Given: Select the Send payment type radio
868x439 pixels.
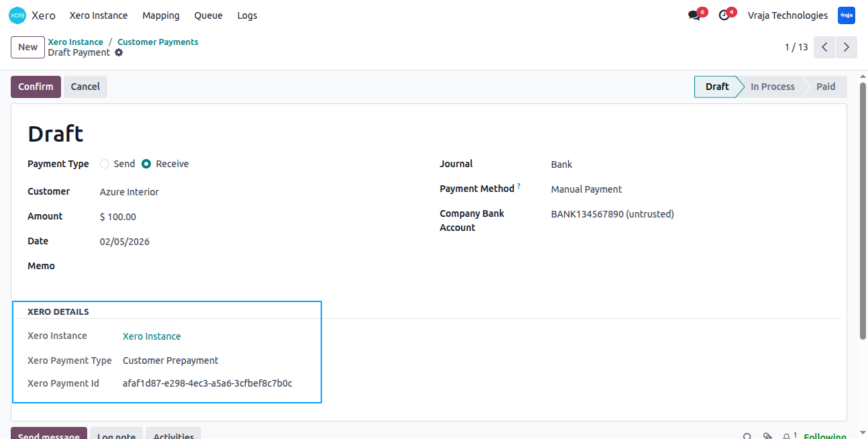Looking at the screenshot, I should click(105, 164).
